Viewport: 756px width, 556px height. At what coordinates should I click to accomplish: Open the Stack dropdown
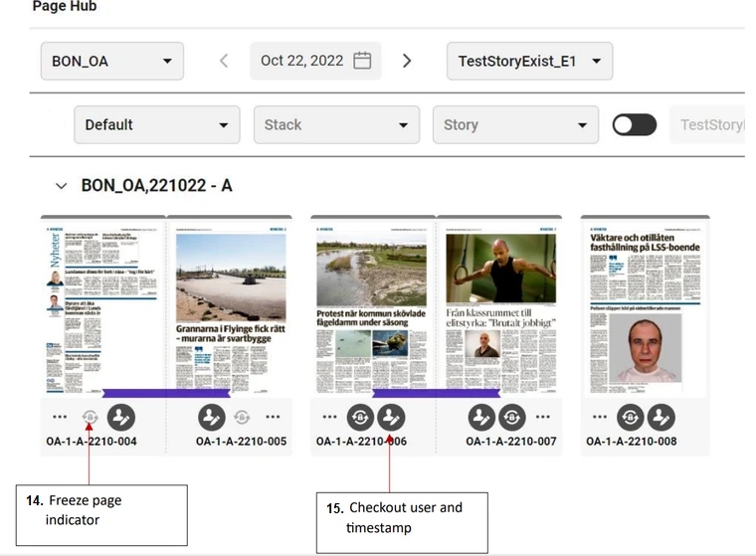335,124
